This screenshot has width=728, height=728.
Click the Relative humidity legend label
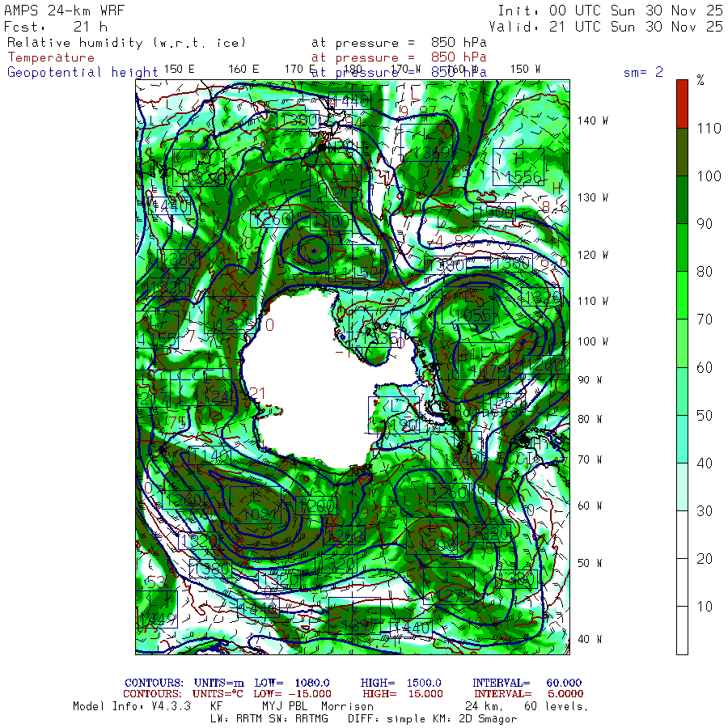[x=126, y=43]
